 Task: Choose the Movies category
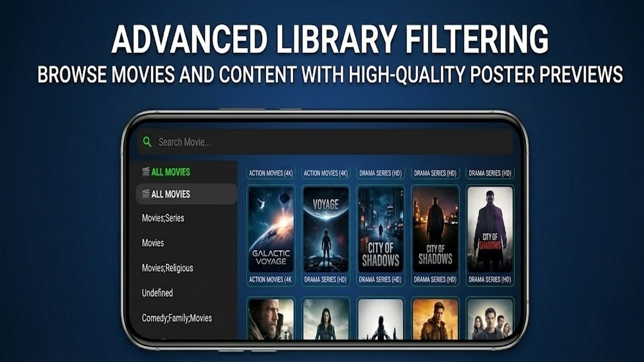pyautogui.click(x=153, y=243)
